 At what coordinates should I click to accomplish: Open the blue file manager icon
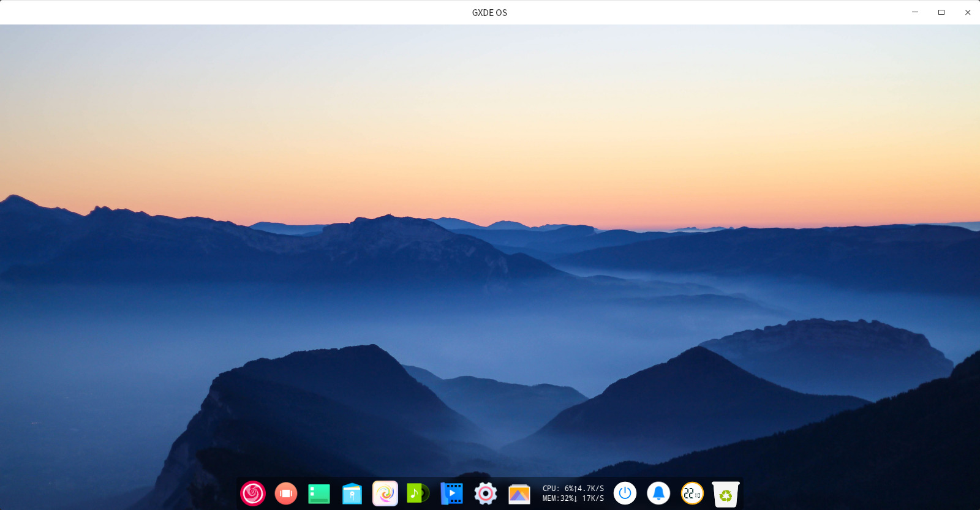352,493
